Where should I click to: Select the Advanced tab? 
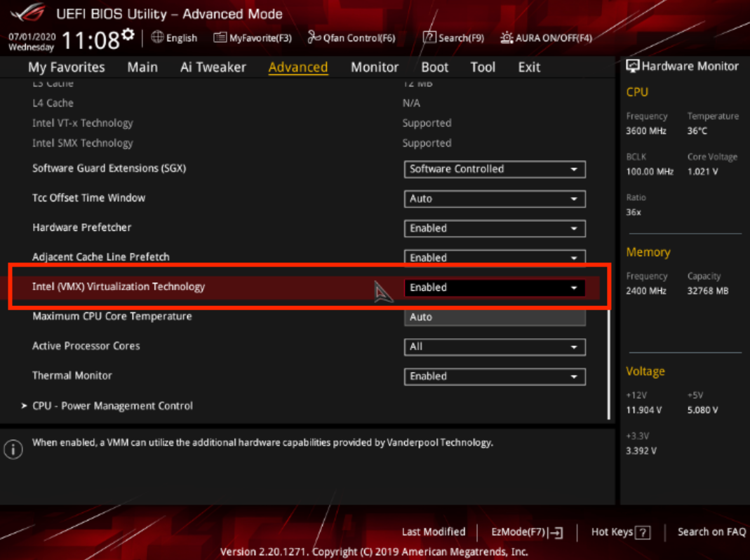[x=298, y=67]
